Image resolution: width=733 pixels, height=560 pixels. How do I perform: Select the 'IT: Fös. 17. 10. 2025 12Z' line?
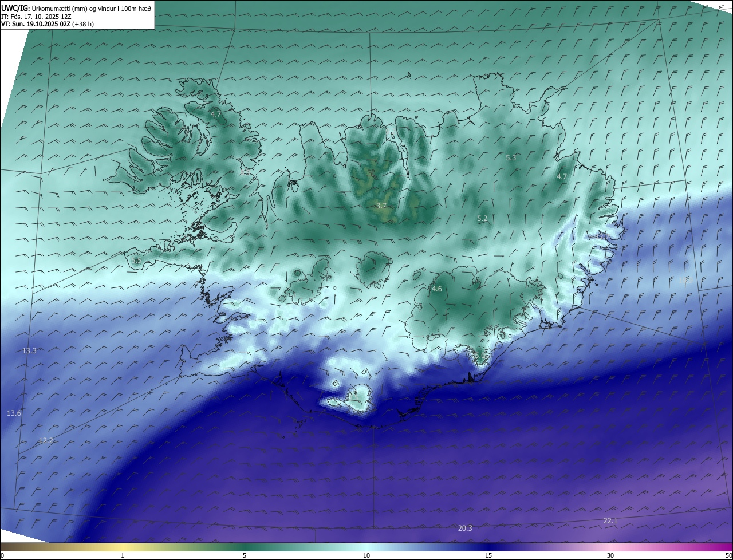tap(37, 17)
